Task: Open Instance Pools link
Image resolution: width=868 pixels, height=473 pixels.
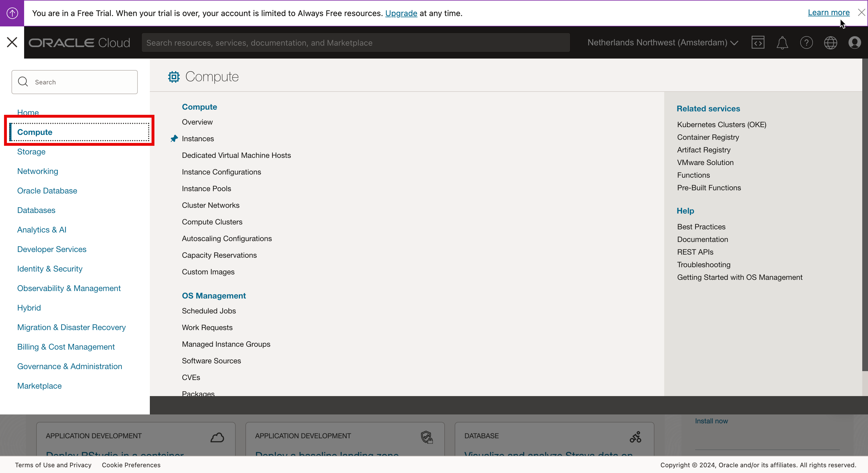Action: coord(206,189)
